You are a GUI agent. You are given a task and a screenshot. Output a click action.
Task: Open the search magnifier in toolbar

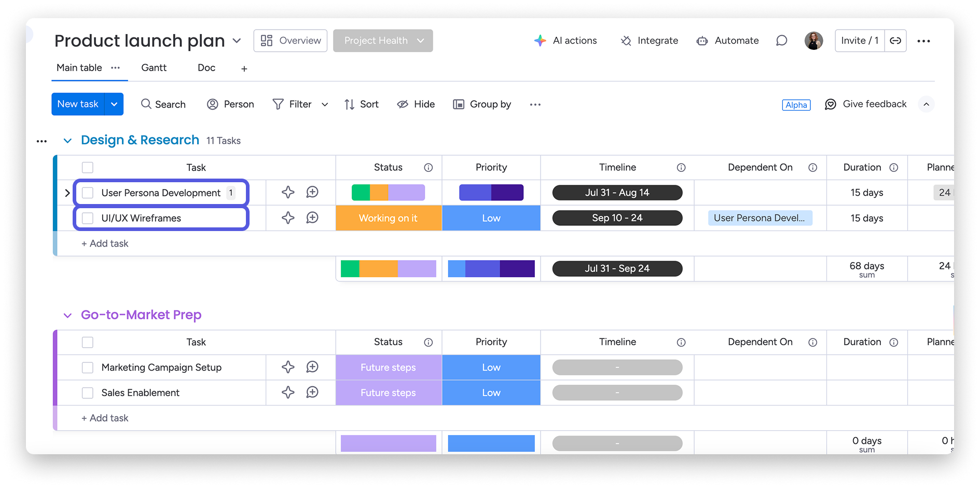click(x=146, y=104)
